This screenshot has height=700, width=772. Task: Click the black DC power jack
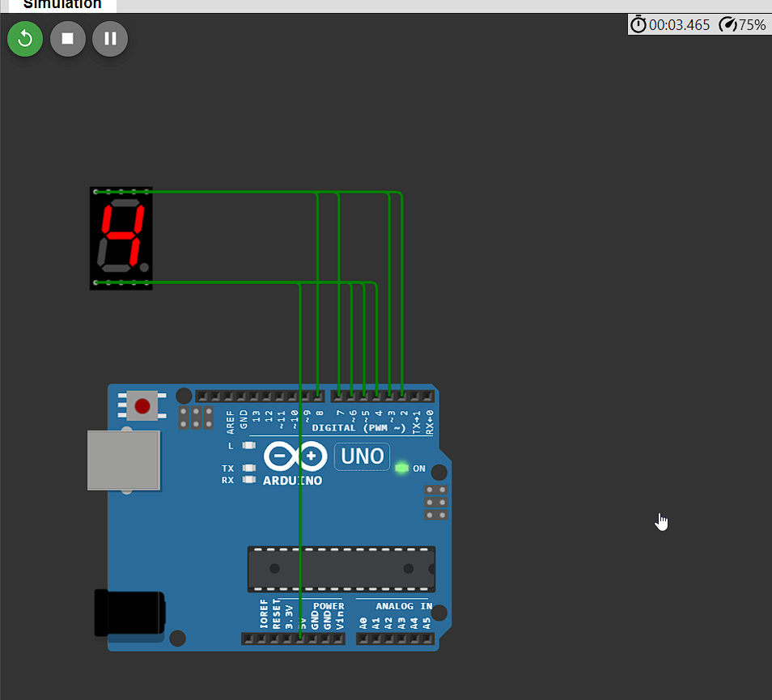tap(129, 613)
